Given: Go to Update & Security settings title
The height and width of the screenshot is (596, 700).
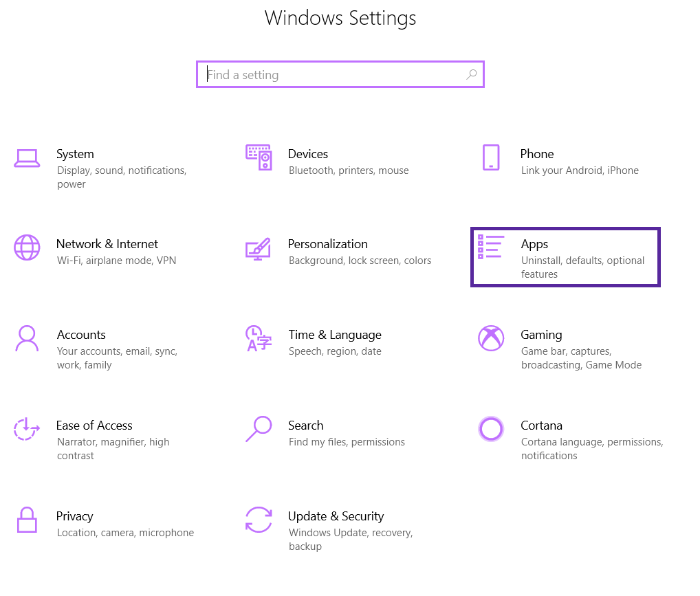Looking at the screenshot, I should click(x=336, y=516).
